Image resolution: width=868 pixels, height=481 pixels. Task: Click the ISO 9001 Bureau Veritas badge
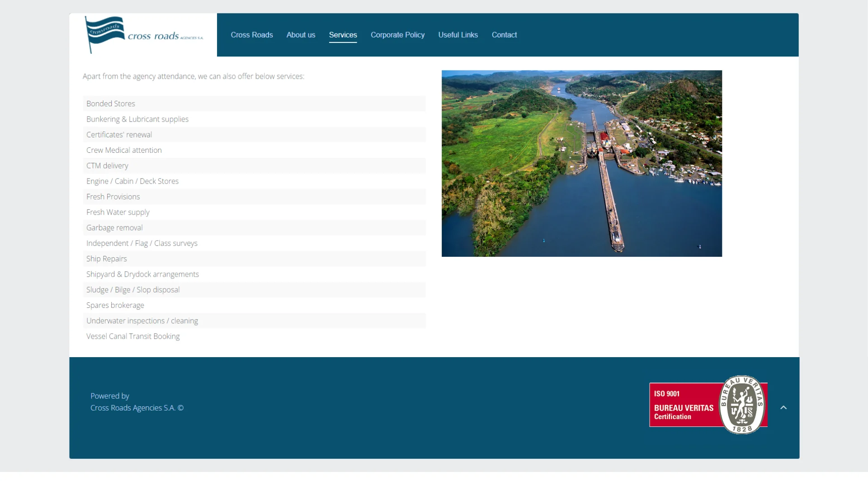pos(708,405)
